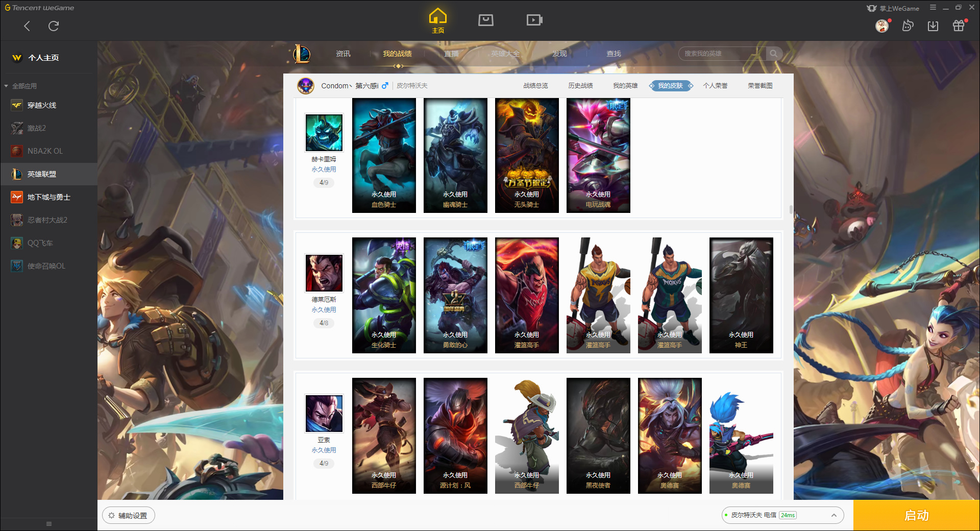Viewport: 980px width, 531px height.
Task: Select 地下城与勇士 in sidebar
Action: [x=48, y=197]
